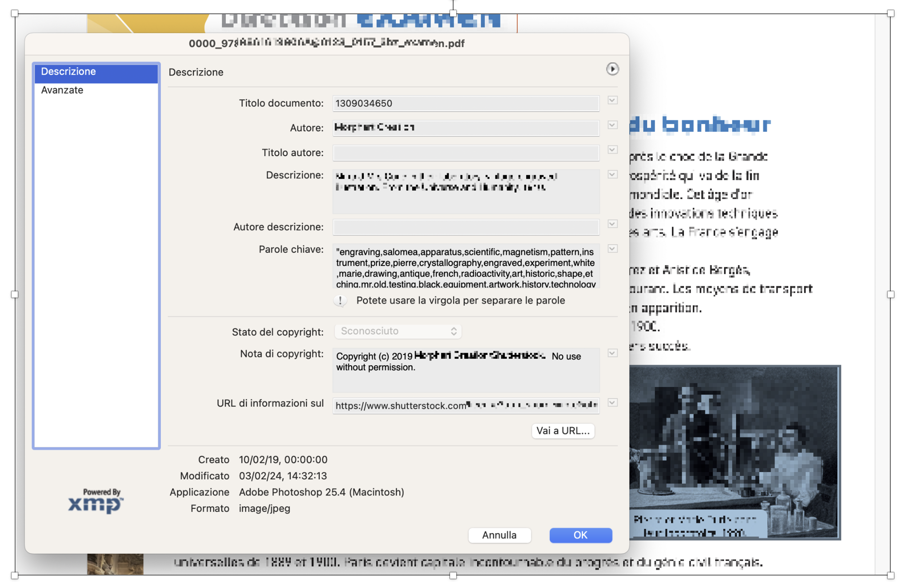Click the Annulla button
The image size is (917, 588).
(499, 535)
